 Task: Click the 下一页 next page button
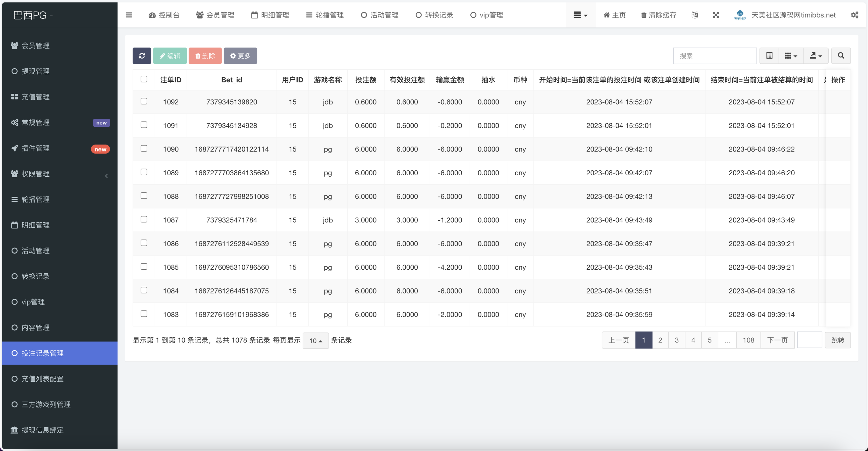777,340
